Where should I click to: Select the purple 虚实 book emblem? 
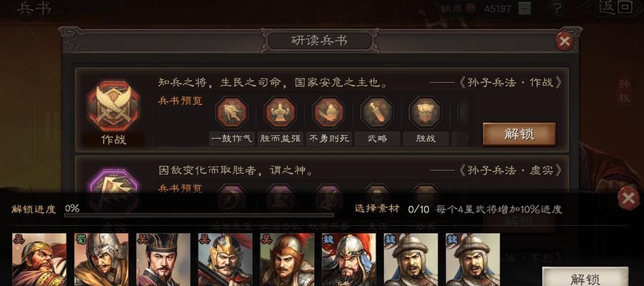114,187
